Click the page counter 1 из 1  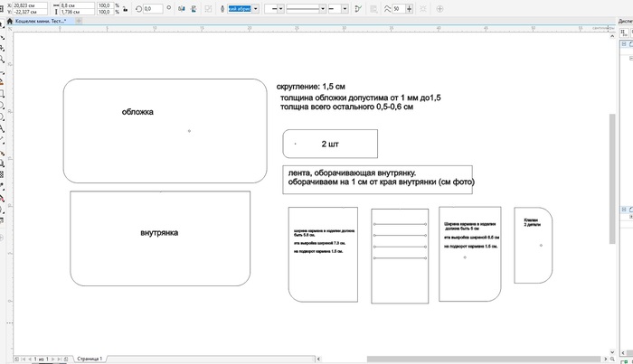pyautogui.click(x=42, y=359)
